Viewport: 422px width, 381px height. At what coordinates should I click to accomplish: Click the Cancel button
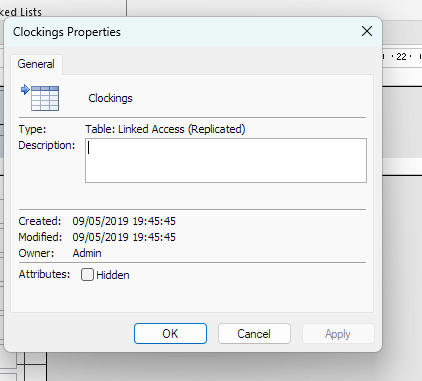point(254,333)
